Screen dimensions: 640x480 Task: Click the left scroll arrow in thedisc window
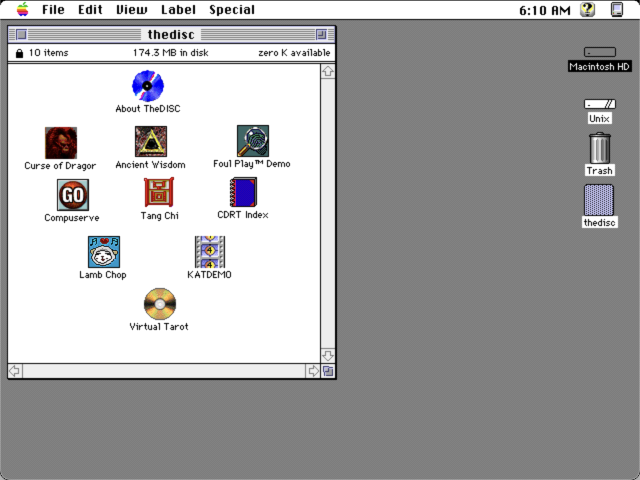[x=15, y=371]
